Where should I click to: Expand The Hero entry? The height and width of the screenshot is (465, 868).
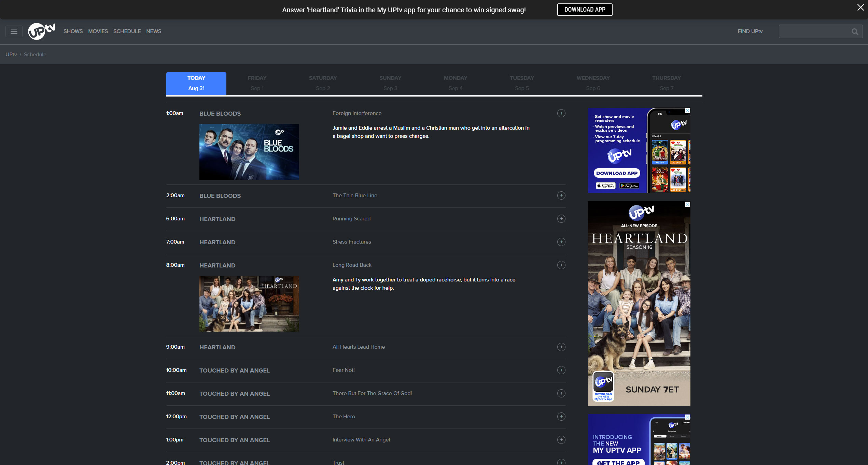coord(561,417)
